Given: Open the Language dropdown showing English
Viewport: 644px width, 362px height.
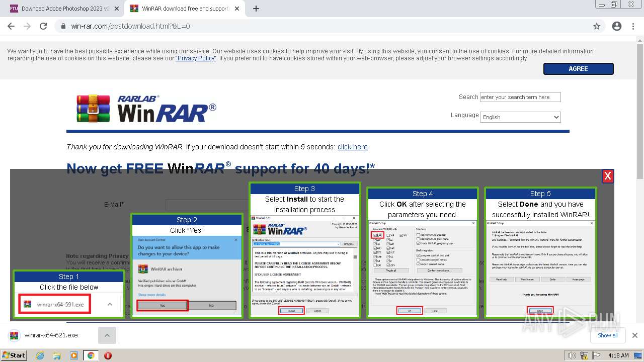Looking at the screenshot, I should (520, 117).
